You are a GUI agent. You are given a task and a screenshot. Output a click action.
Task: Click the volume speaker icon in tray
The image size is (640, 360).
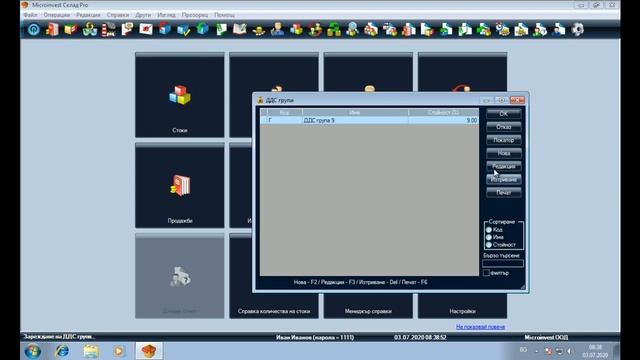[x=569, y=351]
